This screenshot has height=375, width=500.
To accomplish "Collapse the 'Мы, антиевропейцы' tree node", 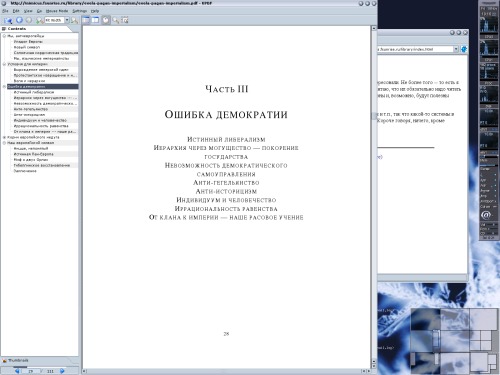I will [x=4, y=36].
